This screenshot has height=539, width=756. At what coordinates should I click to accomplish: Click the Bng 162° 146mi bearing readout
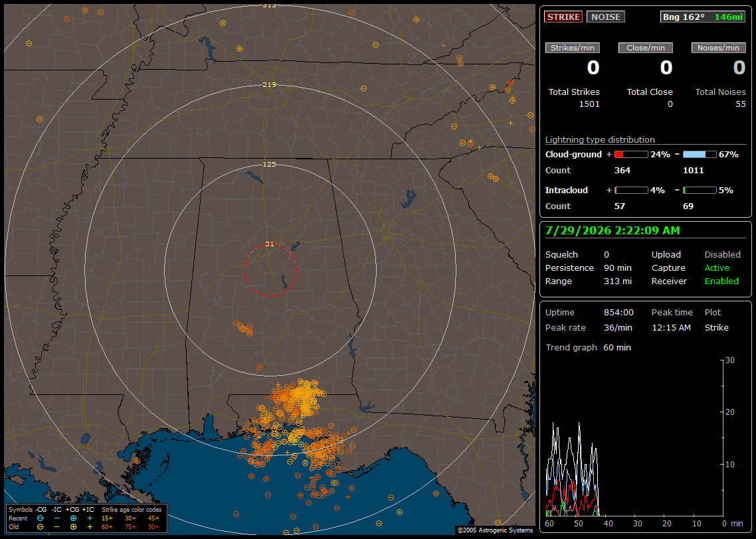[703, 17]
